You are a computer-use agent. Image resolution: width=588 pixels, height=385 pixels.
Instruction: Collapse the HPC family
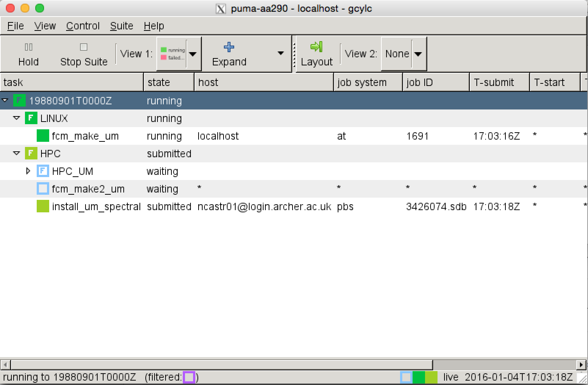(x=17, y=153)
